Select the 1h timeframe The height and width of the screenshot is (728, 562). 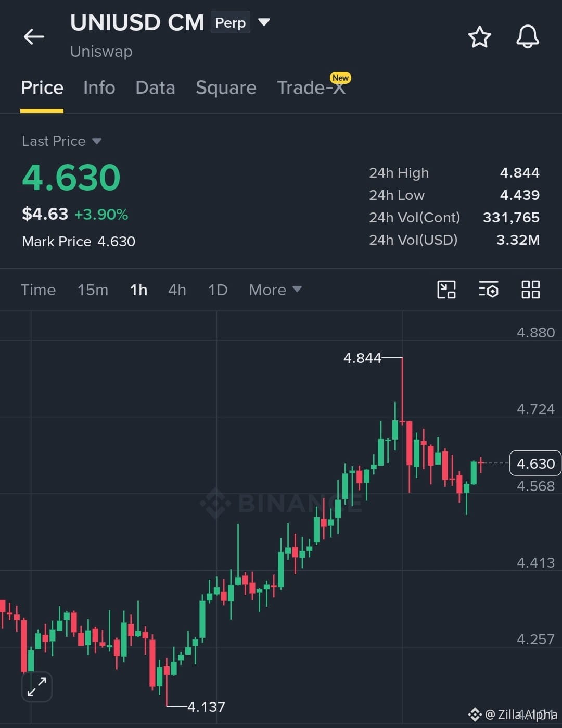[138, 290]
